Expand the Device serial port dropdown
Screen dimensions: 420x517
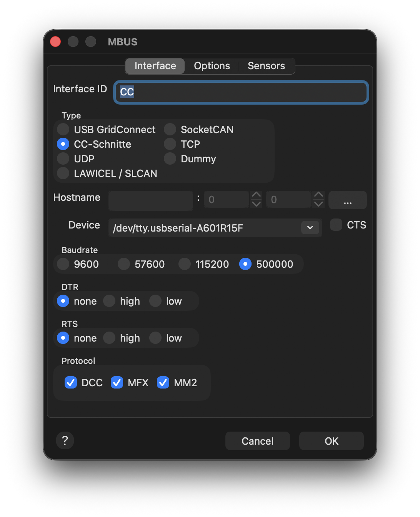pyautogui.click(x=310, y=228)
